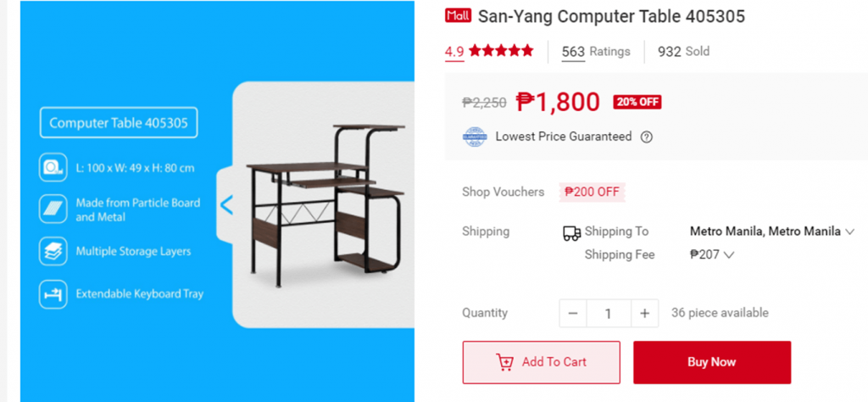Click the shipping truck icon

pos(572,232)
